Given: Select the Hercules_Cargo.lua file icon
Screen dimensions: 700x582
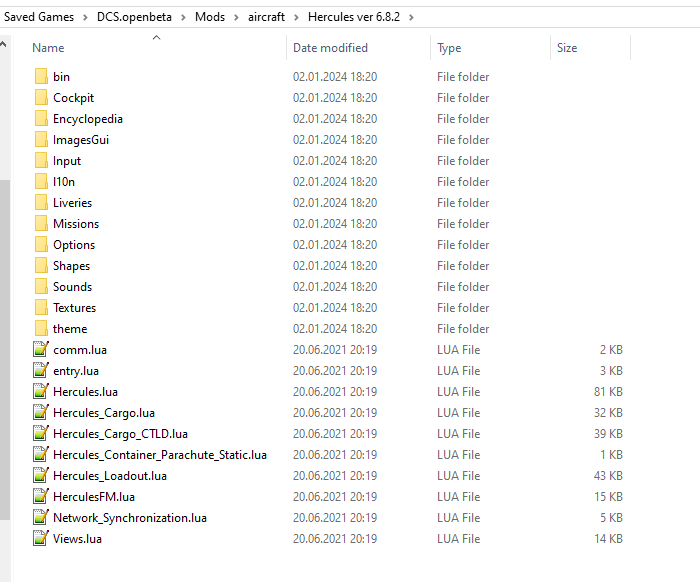Looking at the screenshot, I should click(x=41, y=412).
